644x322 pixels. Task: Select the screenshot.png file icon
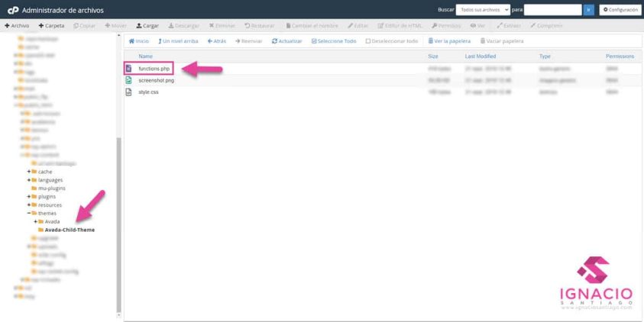[128, 80]
